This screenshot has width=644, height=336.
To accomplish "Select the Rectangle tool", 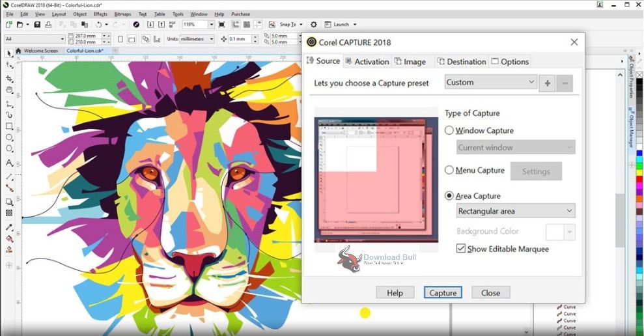I will point(9,126).
